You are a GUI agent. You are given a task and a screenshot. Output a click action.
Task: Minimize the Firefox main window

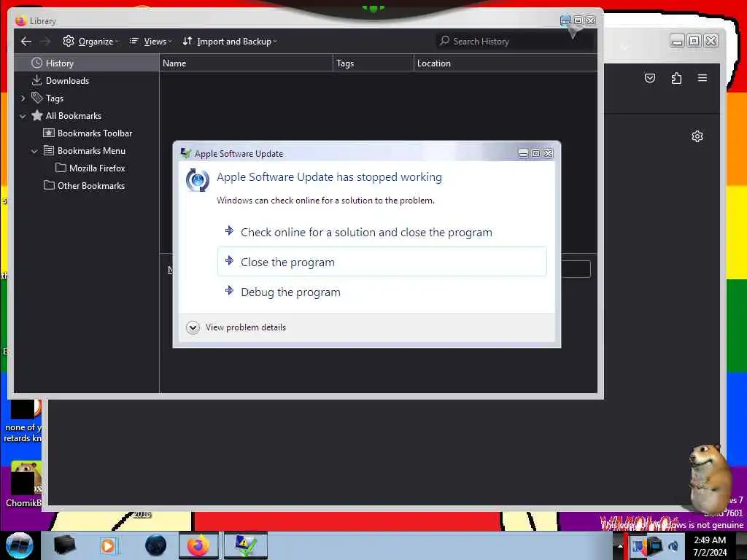[677, 41]
